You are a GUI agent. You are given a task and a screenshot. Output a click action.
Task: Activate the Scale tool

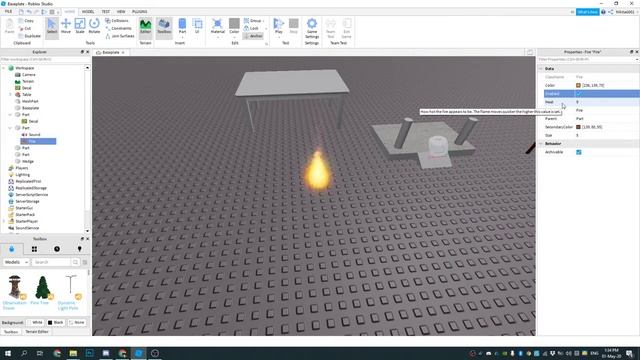pyautogui.click(x=80, y=26)
